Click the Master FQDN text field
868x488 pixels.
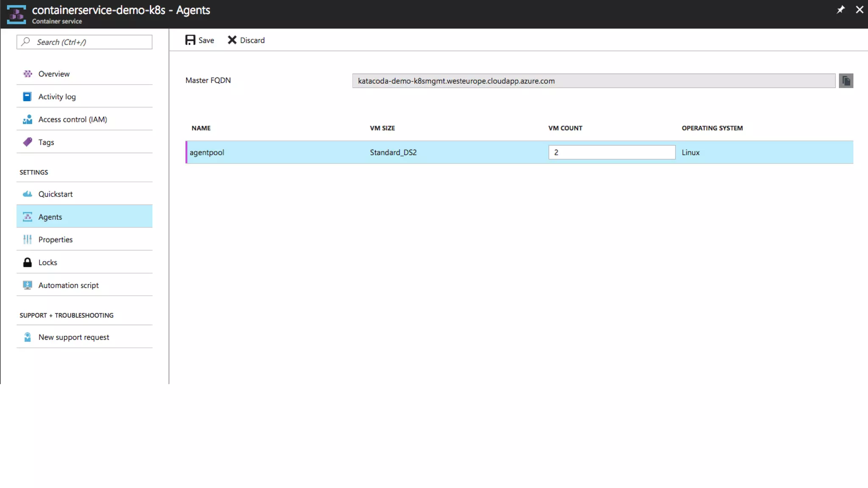pos(593,81)
